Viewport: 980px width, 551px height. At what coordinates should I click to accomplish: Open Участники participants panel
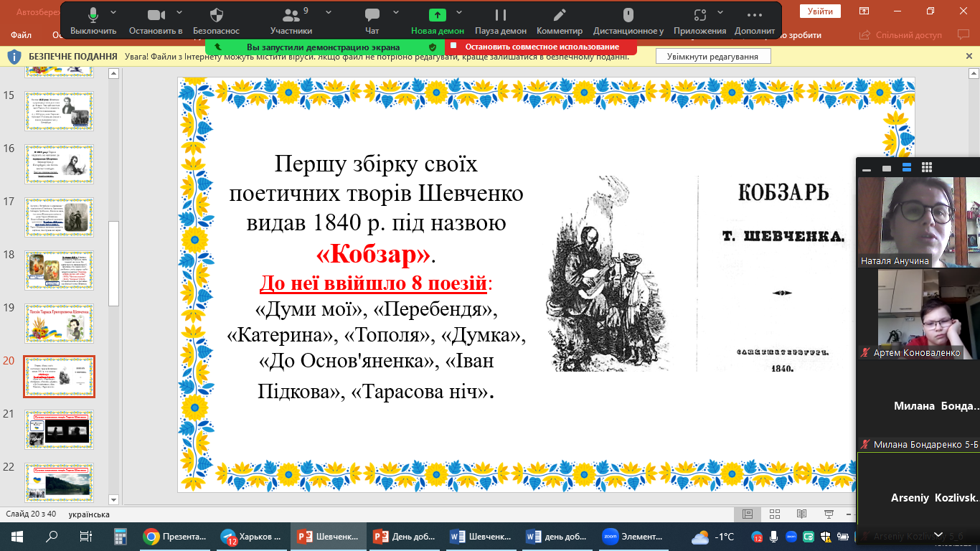291,22
